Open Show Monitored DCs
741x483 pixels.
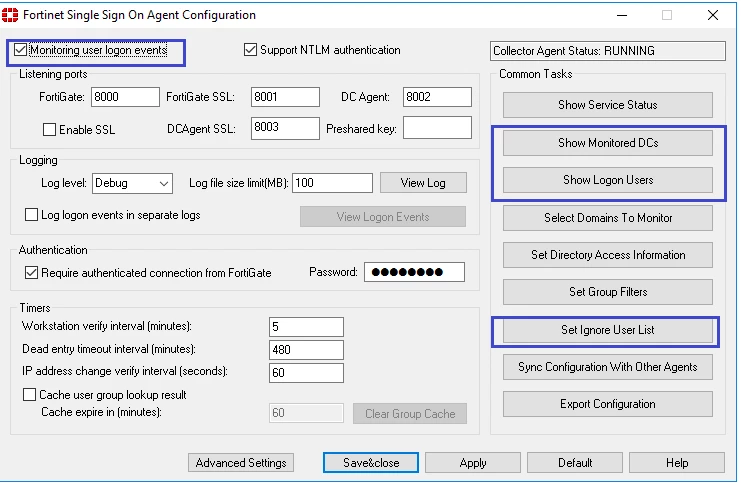pyautogui.click(x=608, y=143)
